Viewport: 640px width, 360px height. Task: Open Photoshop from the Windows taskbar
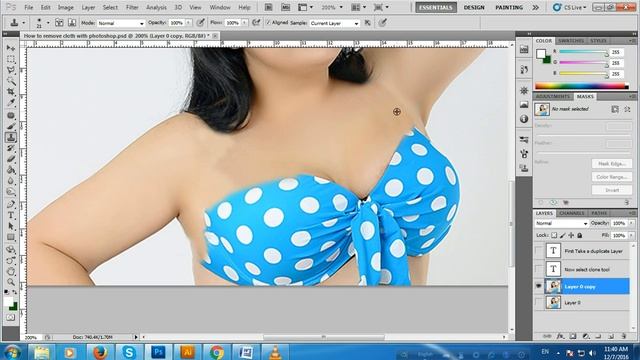[x=158, y=352]
